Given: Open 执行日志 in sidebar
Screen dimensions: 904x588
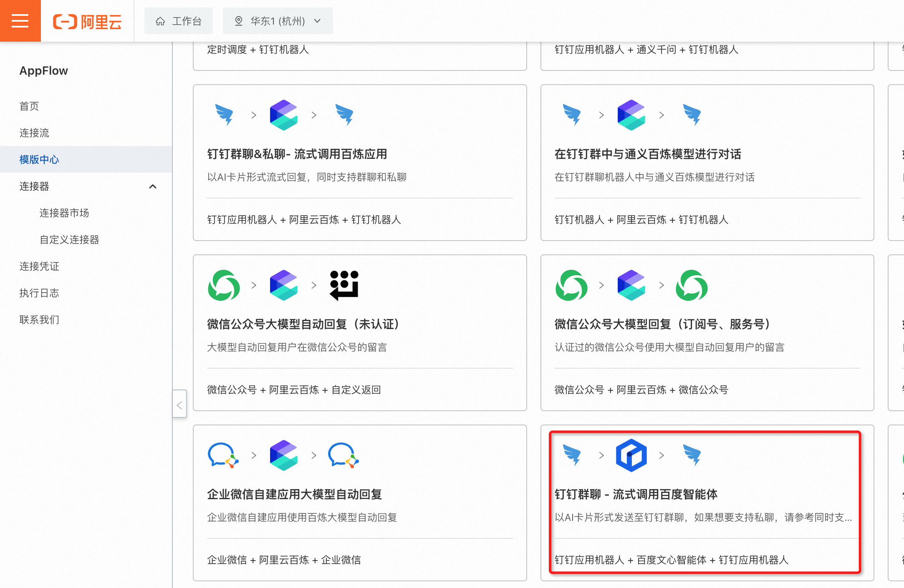Looking at the screenshot, I should (x=39, y=293).
